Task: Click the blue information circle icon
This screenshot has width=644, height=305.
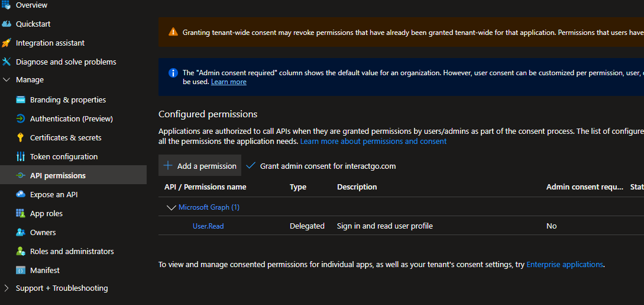Action: 173,73
